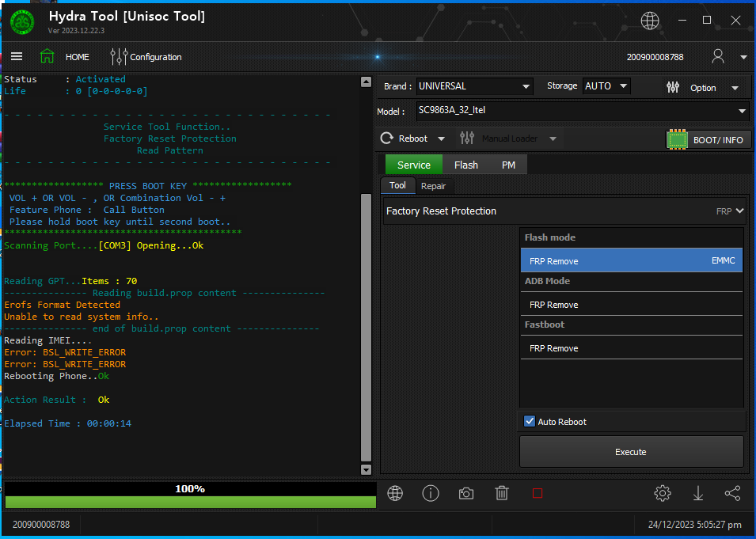Click the download arrow icon

[x=697, y=493]
